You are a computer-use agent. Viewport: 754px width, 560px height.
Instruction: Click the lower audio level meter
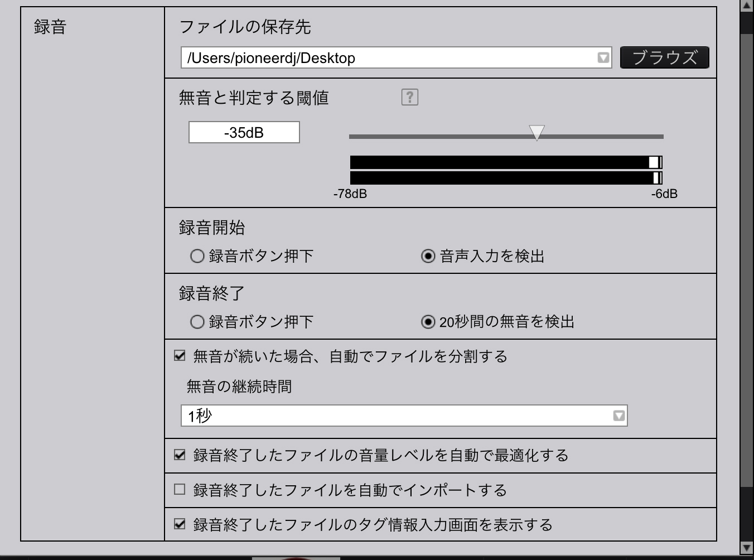pos(505,178)
